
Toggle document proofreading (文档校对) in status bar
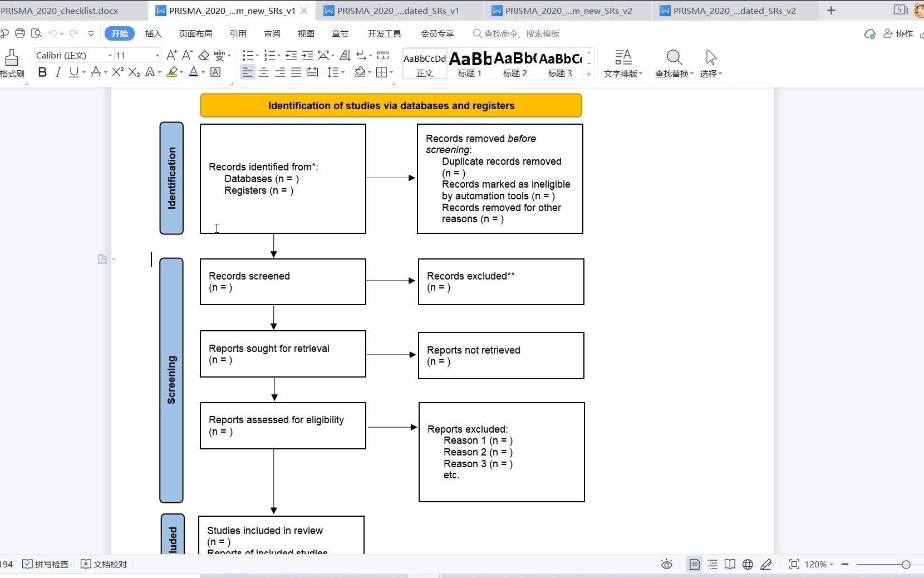(x=104, y=565)
